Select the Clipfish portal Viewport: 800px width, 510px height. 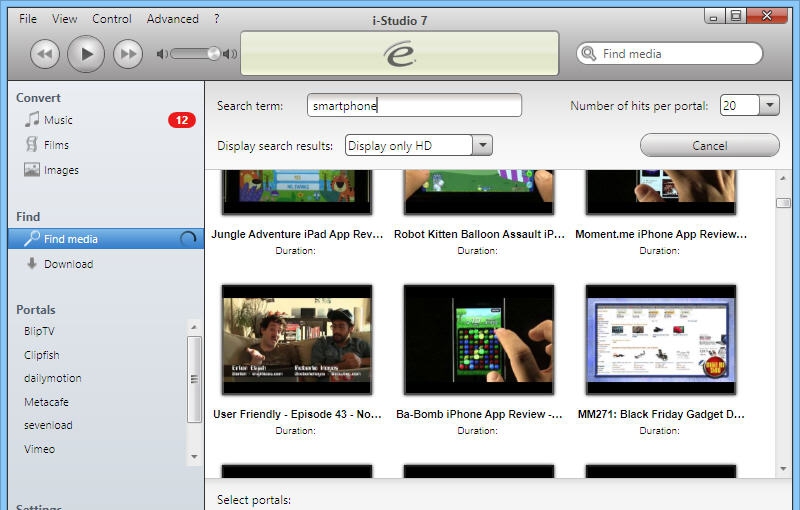41,355
